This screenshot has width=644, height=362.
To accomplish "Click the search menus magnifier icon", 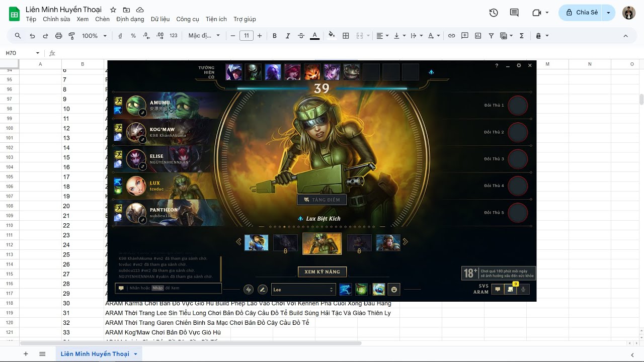I will coord(18,36).
